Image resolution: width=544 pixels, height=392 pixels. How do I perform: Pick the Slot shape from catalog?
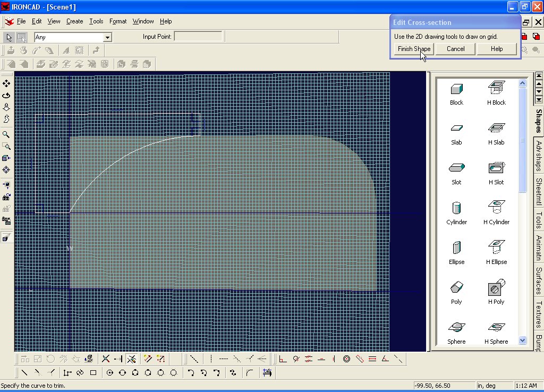click(456, 174)
